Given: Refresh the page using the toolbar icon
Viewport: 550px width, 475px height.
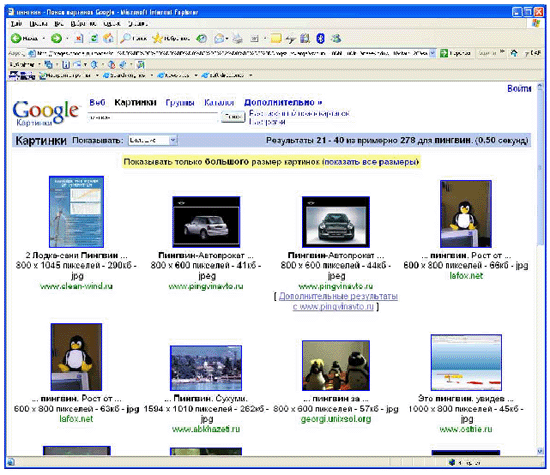Looking at the screenshot, I should coord(94,38).
